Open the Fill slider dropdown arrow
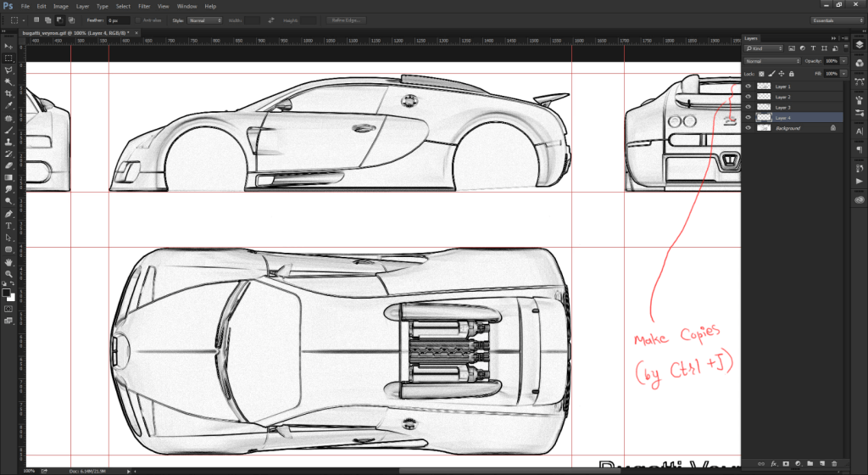The width and height of the screenshot is (868, 475). [x=843, y=74]
